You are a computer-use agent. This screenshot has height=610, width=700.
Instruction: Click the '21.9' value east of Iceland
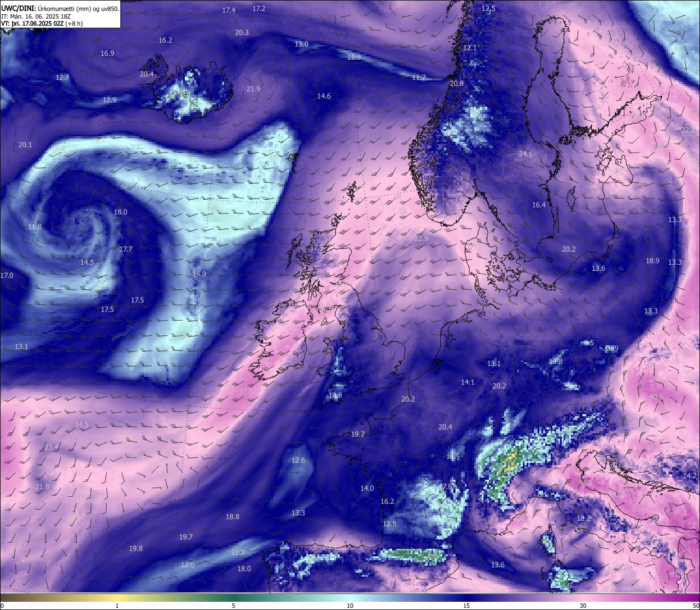coord(253,89)
